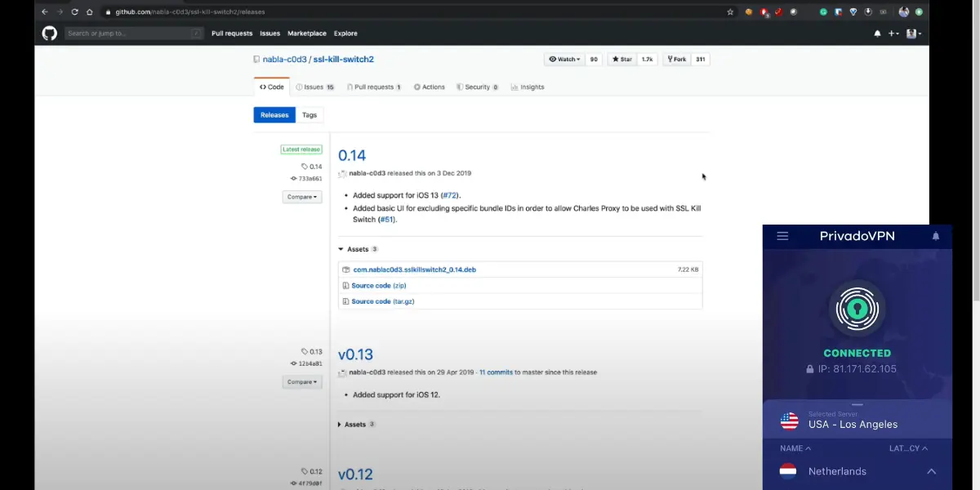Open the Watch dropdown button
The width and height of the screenshot is (980, 490).
[564, 60]
